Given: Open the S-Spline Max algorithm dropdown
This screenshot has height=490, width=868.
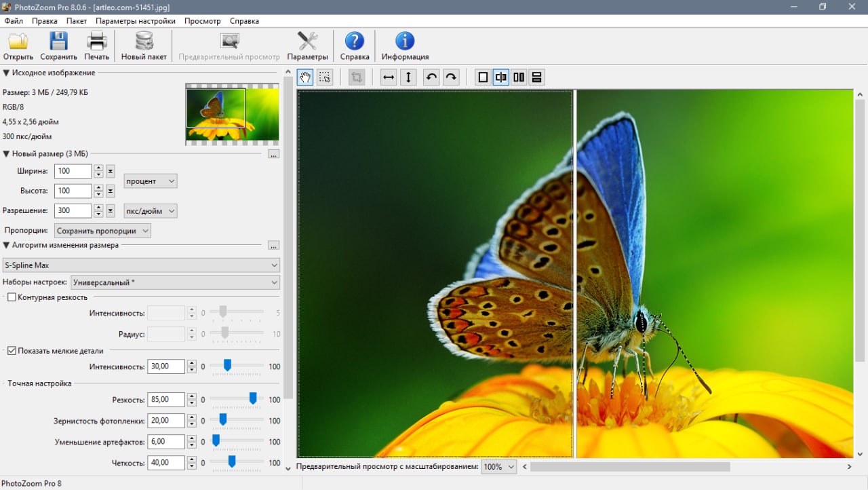Looking at the screenshot, I should 141,265.
